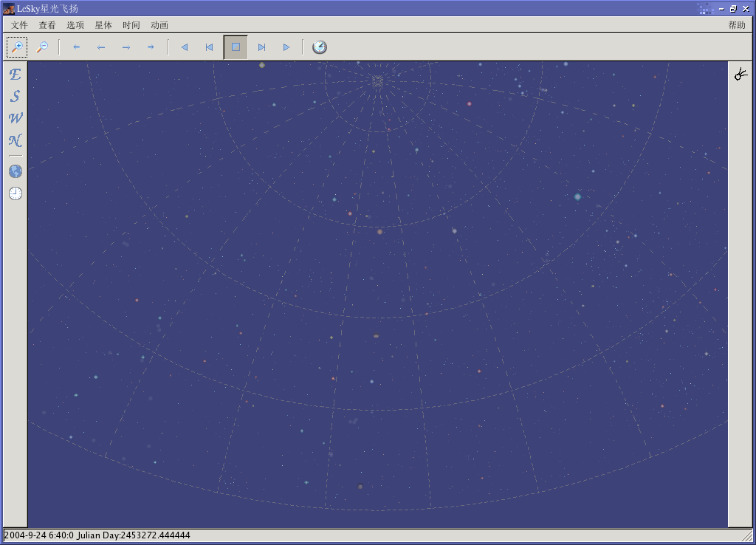Open the 时间 menu
756x545 pixels.
[x=131, y=25]
